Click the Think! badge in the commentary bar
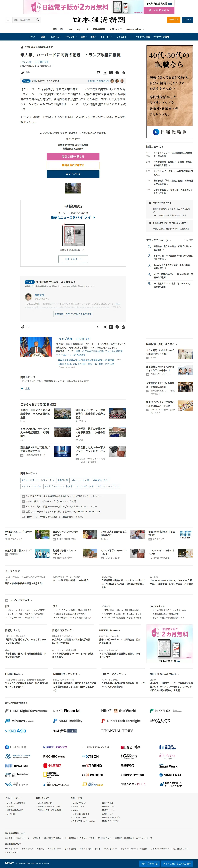Screen dimensions: 198x868 pos(26,81)
